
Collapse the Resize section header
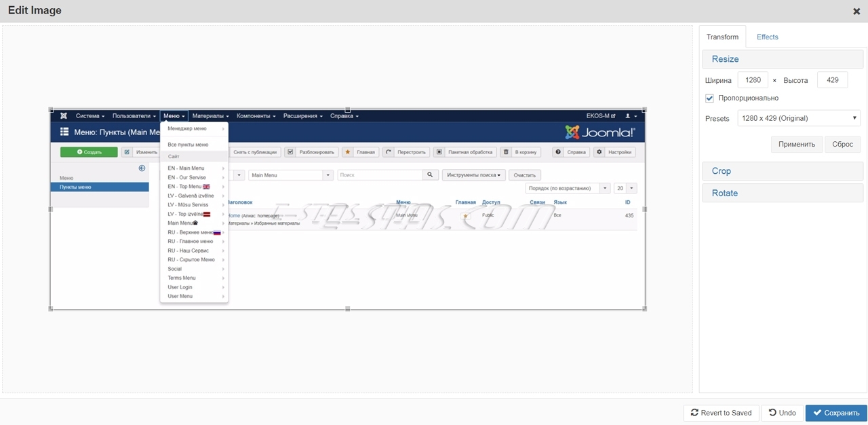click(x=783, y=59)
